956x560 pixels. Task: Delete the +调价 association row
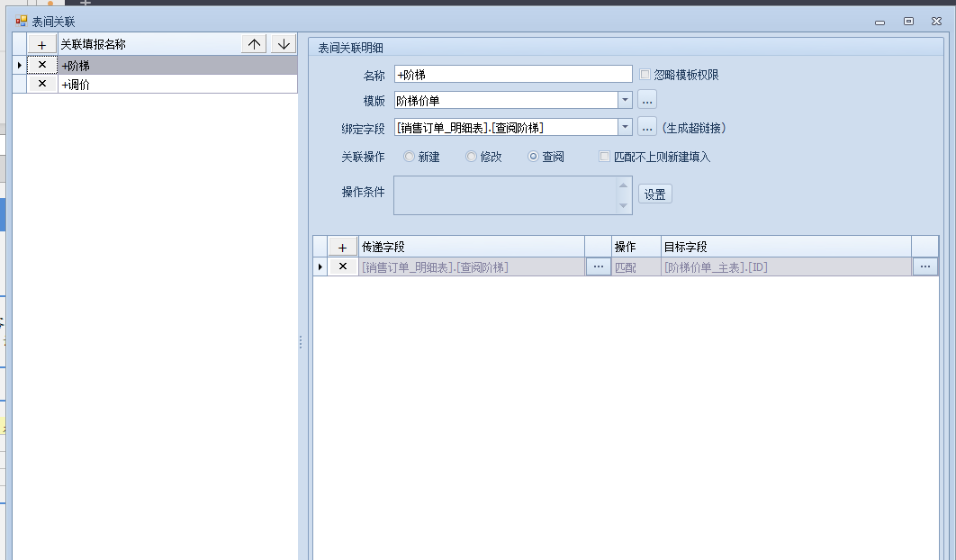click(42, 84)
